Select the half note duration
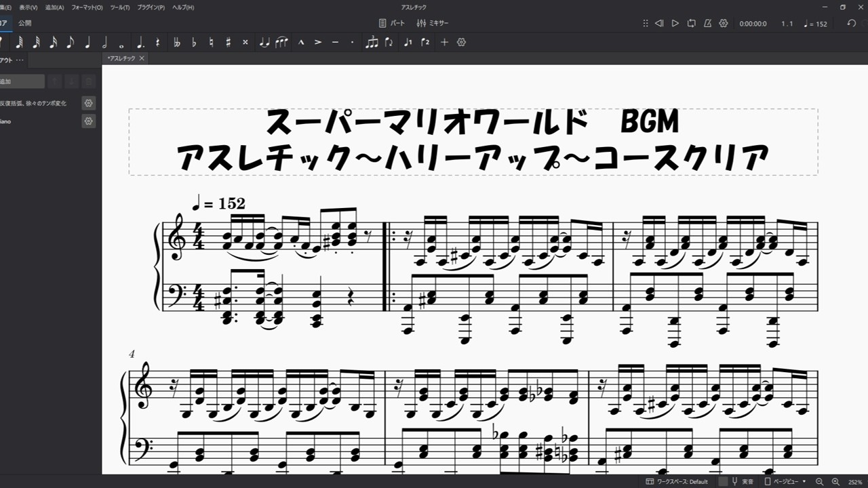Image resolution: width=868 pixels, height=488 pixels. 104,42
